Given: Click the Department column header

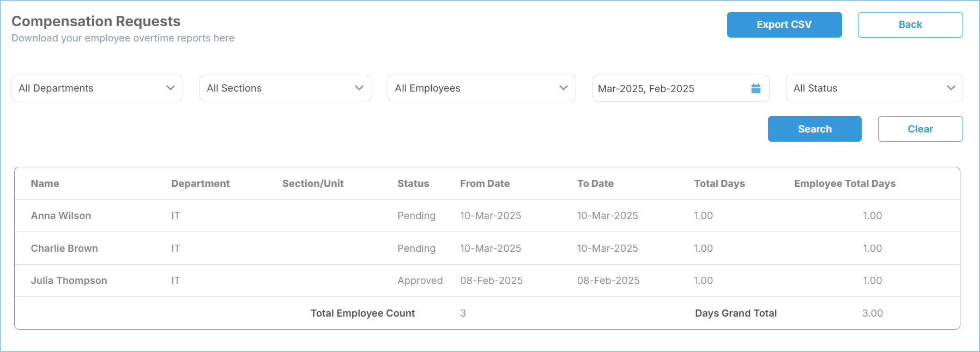Looking at the screenshot, I should point(201,184).
